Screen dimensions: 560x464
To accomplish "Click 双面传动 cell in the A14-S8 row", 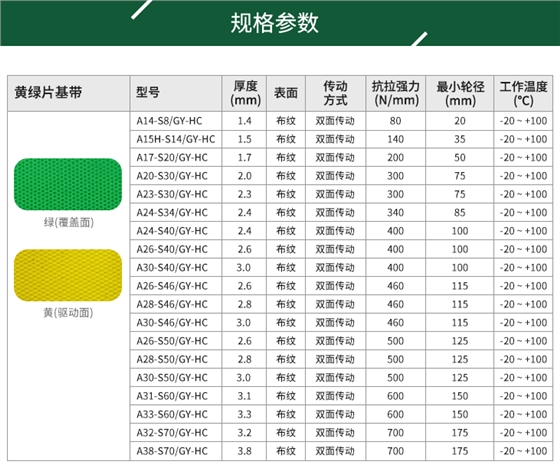I will point(335,121).
